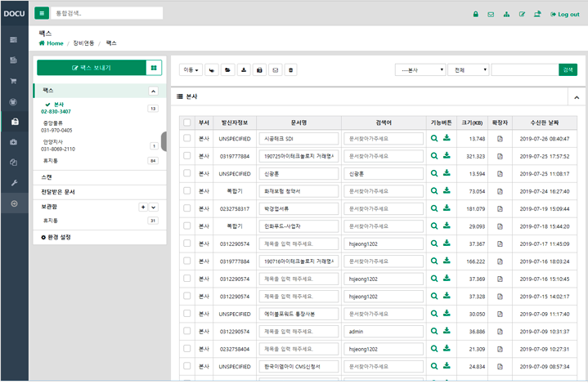Click the lock icon in top bar
This screenshot has width=588, height=384.
pyautogui.click(x=475, y=14)
